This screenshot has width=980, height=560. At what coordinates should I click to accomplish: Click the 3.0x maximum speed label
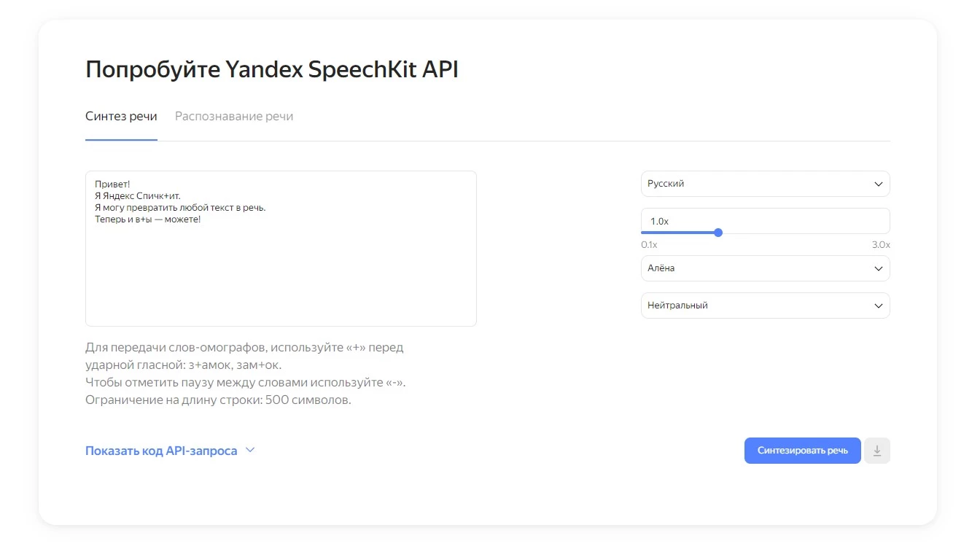pyautogui.click(x=881, y=245)
